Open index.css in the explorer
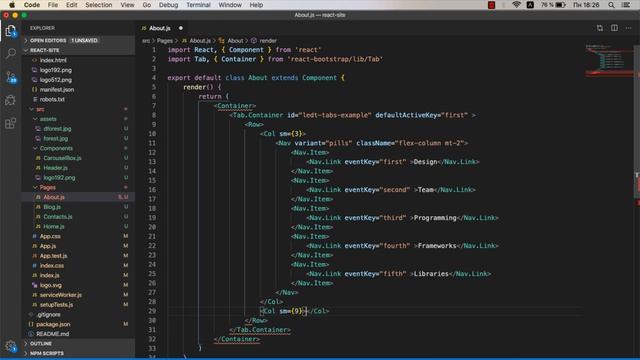 pos(51,266)
